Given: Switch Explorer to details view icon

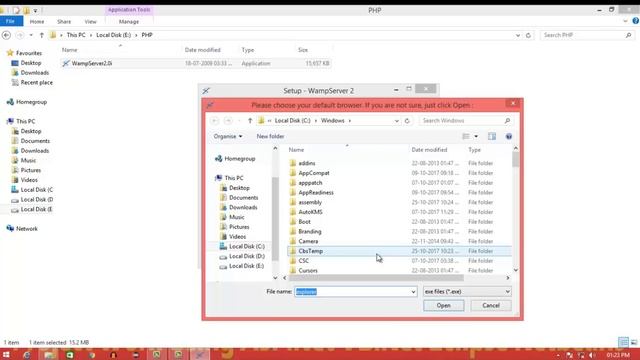Looking at the screenshot, I should [623, 342].
